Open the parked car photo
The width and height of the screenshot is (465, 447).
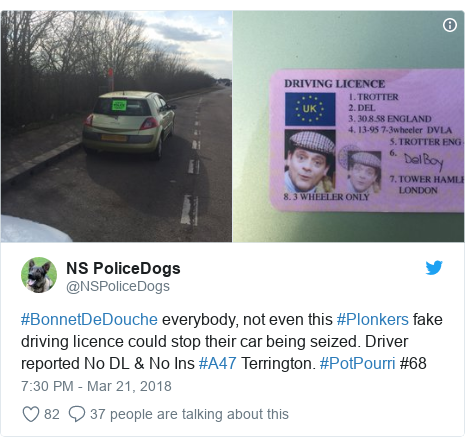click(x=116, y=126)
